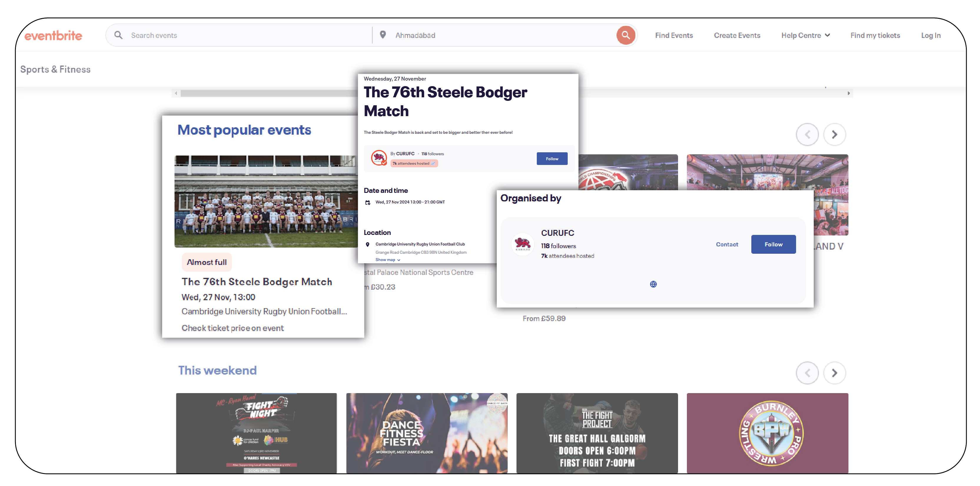Open The 76th Steele Bodger Match card title

point(257,282)
